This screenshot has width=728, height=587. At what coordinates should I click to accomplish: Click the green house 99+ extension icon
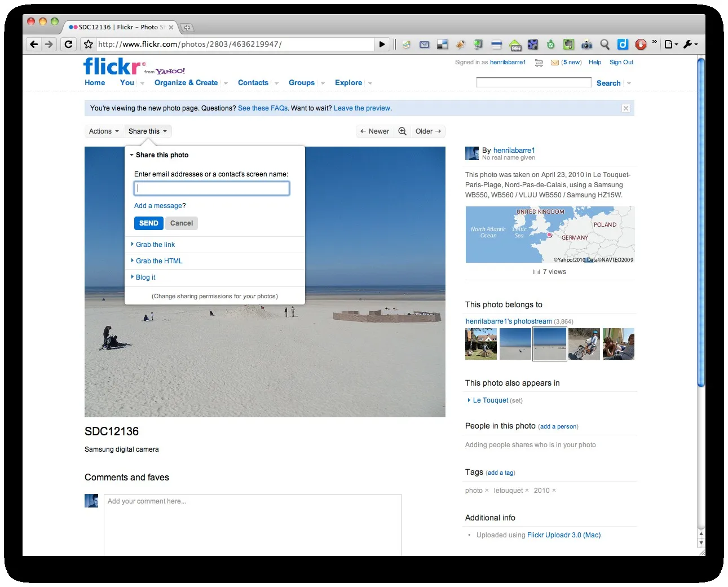[x=515, y=45]
